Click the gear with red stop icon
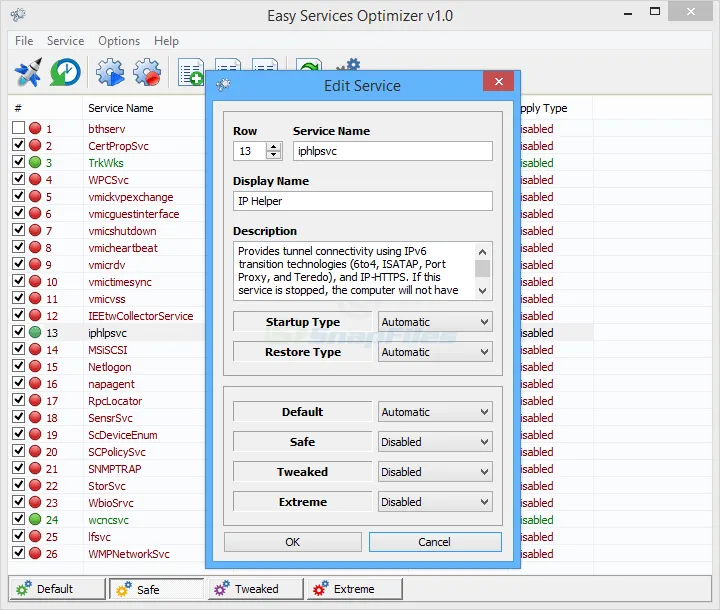This screenshot has width=720, height=610. pyautogui.click(x=147, y=72)
